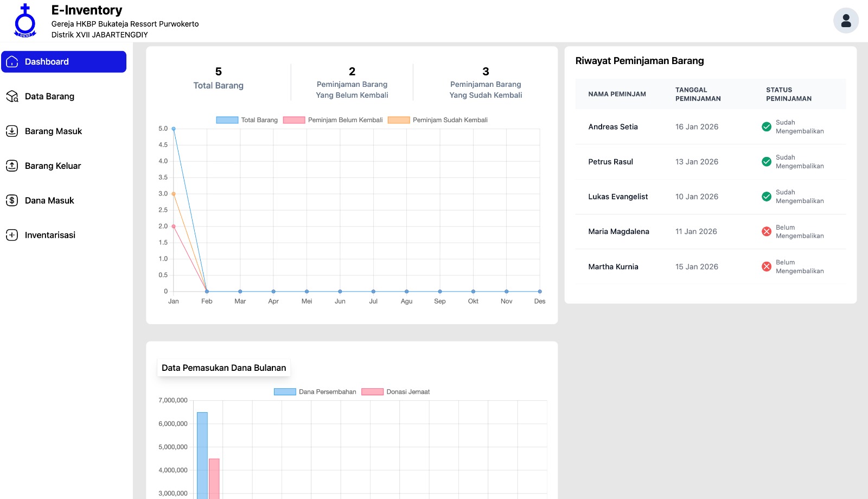
Task: Click the Barang Keluar upload icon
Action: pos(12,166)
